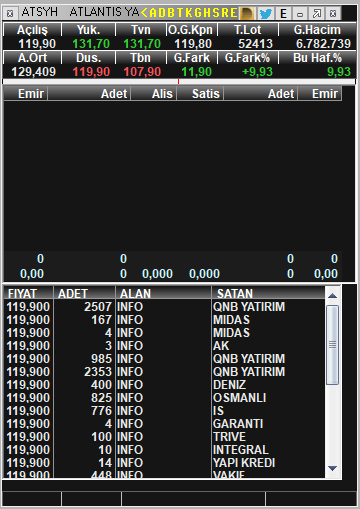Click the white E button next to Twitter
360x509 pixels.
[283, 13]
